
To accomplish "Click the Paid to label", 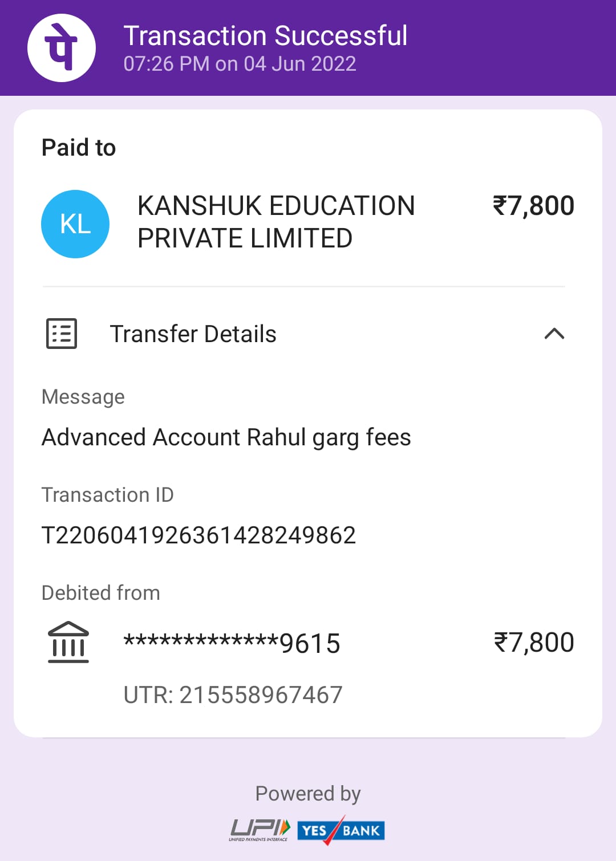I will pyautogui.click(x=79, y=148).
